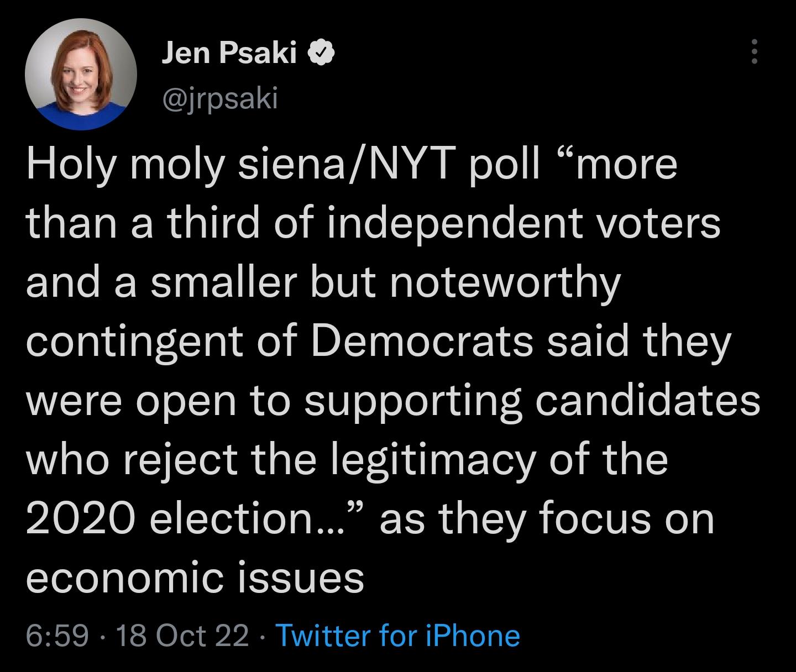This screenshot has width=796, height=672.
Task: Click the word "contingent" in the tweet
Action: [x=135, y=342]
